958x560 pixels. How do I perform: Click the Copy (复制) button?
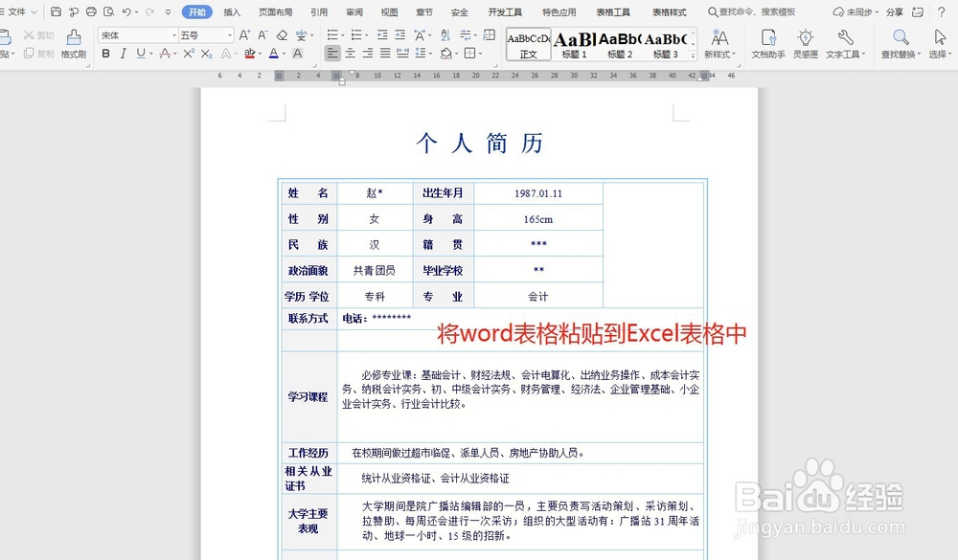tap(39, 54)
